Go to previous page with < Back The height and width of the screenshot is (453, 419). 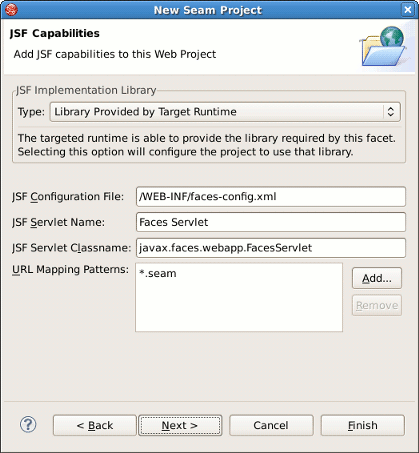[95, 425]
